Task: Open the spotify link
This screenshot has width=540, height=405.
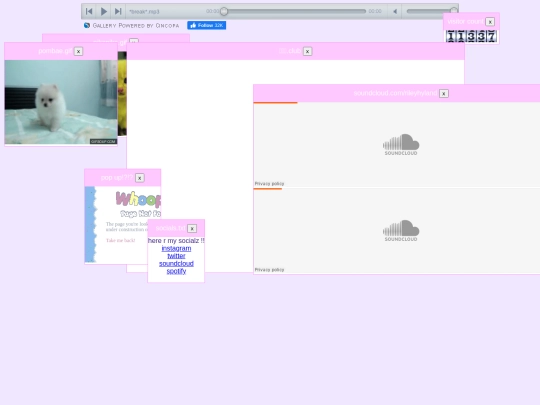Action: 176,271
